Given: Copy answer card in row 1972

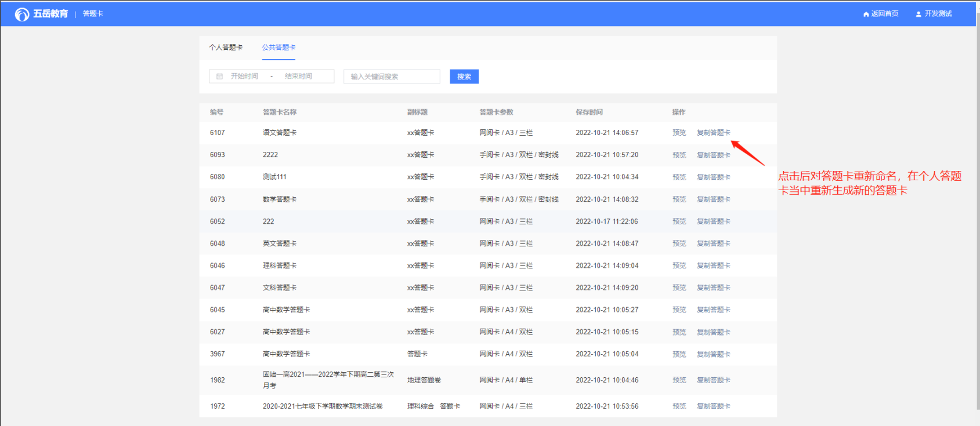Looking at the screenshot, I should (x=713, y=406).
